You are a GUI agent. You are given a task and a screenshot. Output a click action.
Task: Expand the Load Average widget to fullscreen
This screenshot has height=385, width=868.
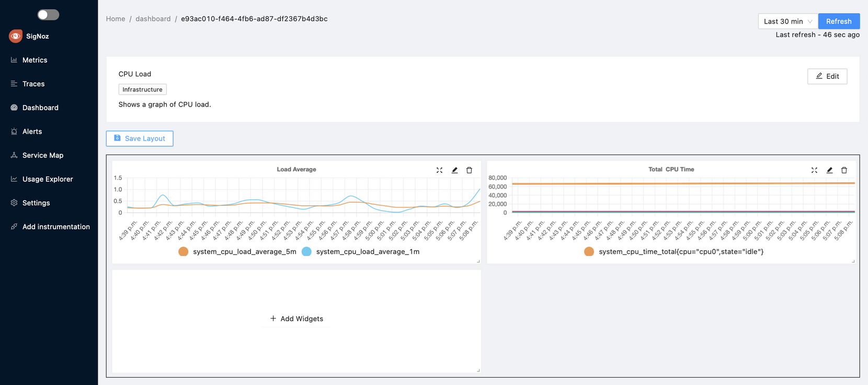tap(439, 170)
